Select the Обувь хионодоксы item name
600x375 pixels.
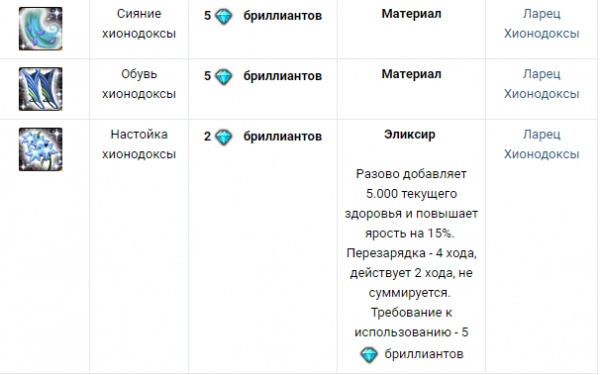pyautogui.click(x=139, y=84)
